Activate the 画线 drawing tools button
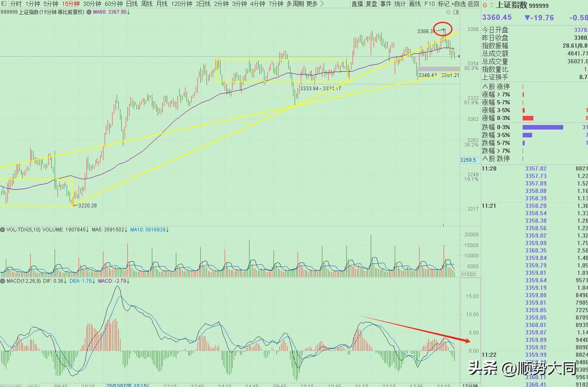Screen dimensions: 588x387 [x=415, y=4]
